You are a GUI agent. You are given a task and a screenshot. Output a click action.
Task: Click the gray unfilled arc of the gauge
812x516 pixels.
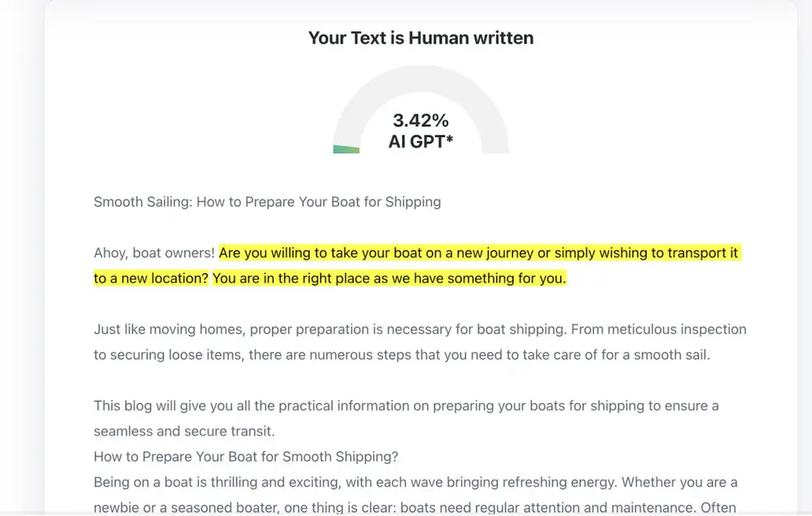click(x=421, y=78)
